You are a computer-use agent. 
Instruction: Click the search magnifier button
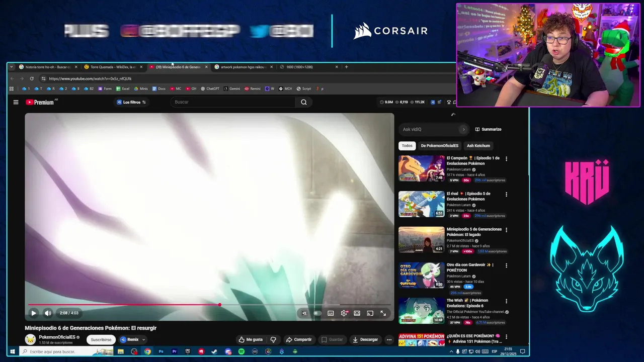pyautogui.click(x=304, y=102)
